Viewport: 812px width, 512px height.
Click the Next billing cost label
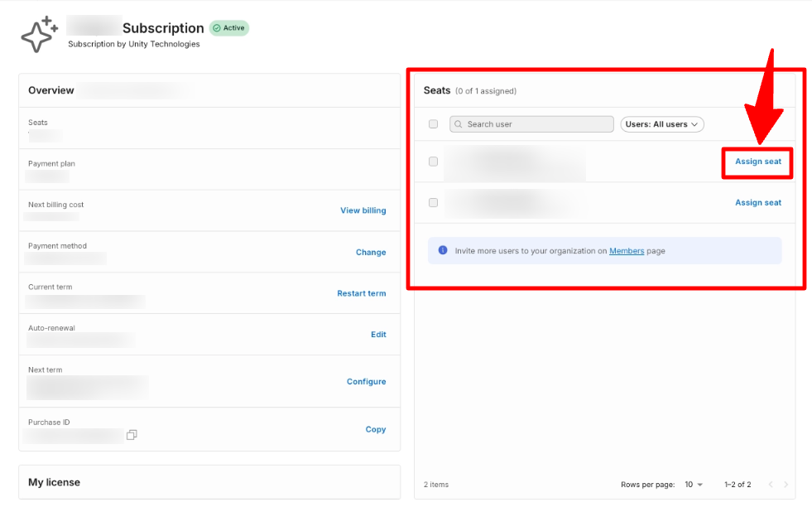tap(56, 205)
